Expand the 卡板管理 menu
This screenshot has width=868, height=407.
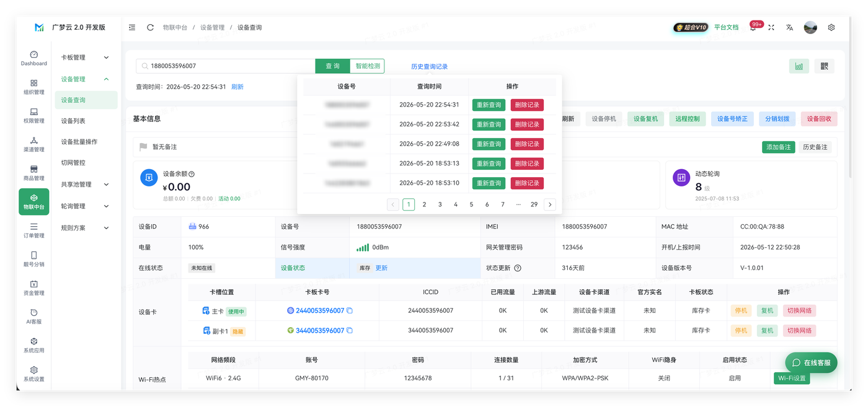point(86,58)
